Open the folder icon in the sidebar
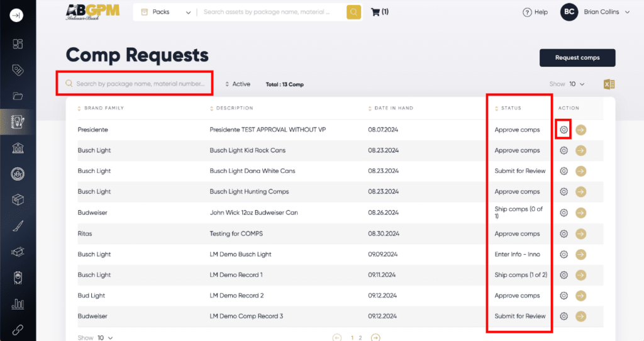This screenshot has width=644, height=341. pyautogui.click(x=18, y=96)
